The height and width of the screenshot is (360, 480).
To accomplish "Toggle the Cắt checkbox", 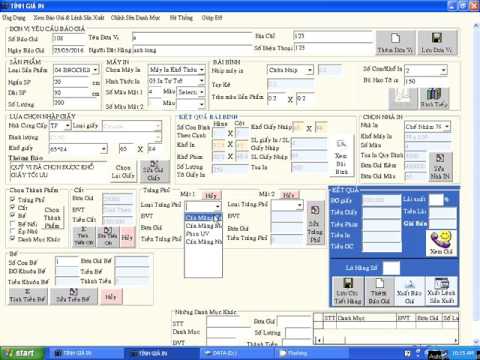I will (12, 207).
